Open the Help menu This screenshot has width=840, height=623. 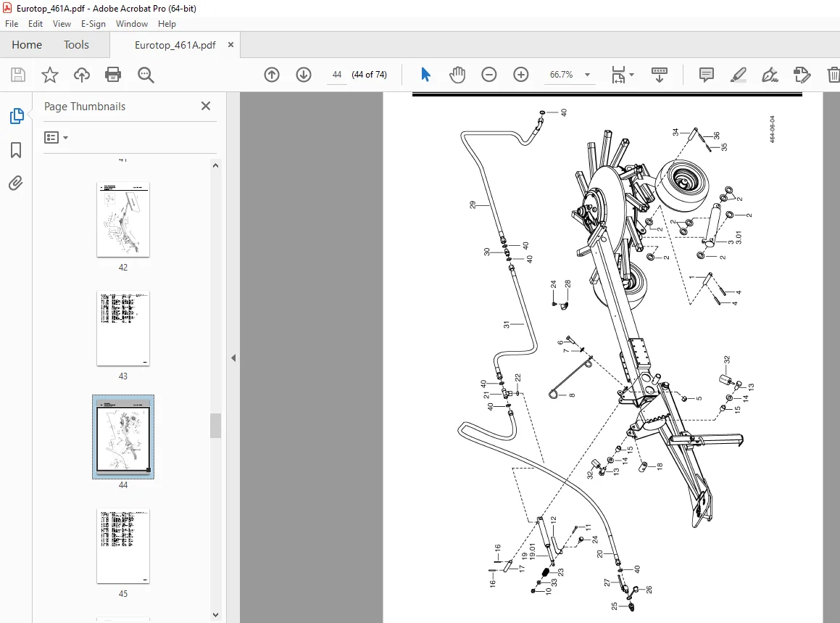(x=167, y=24)
